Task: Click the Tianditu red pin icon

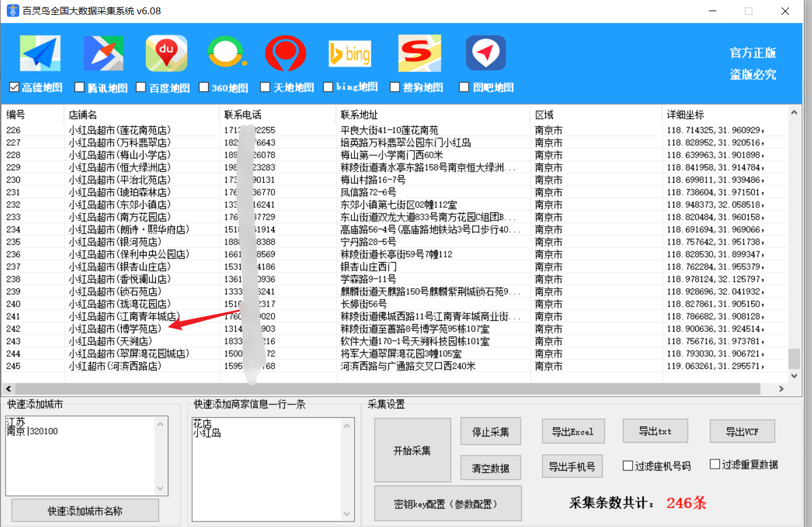Action: click(x=286, y=53)
